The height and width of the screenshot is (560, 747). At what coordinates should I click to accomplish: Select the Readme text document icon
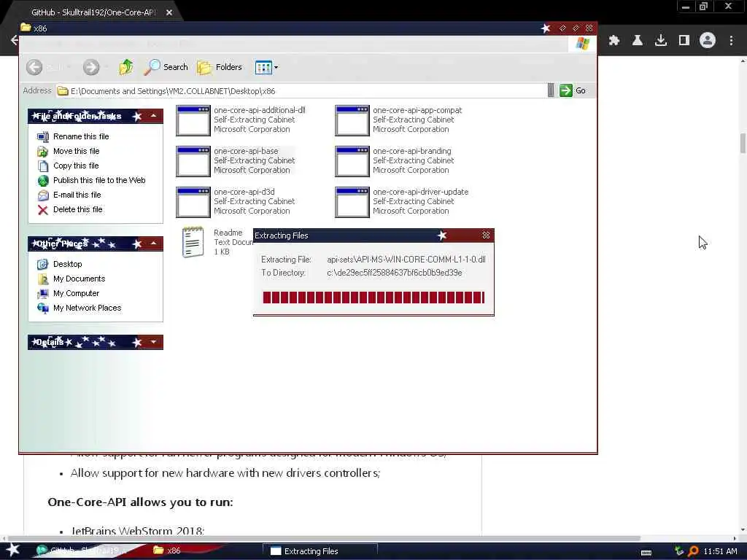click(193, 242)
